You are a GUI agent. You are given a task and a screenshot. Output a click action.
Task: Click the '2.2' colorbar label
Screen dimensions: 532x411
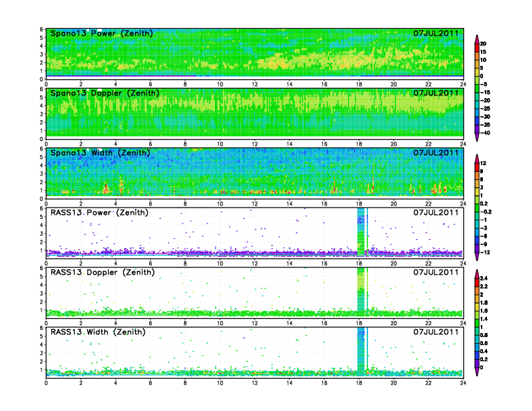[484, 287]
